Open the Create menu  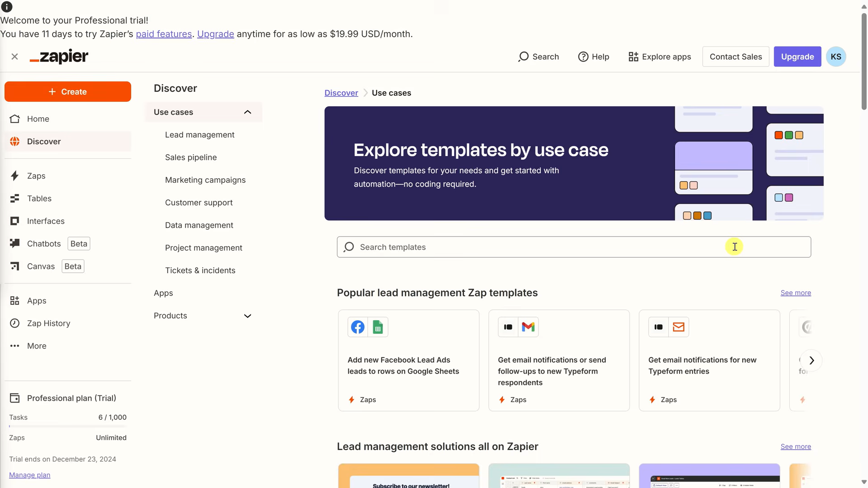point(67,91)
